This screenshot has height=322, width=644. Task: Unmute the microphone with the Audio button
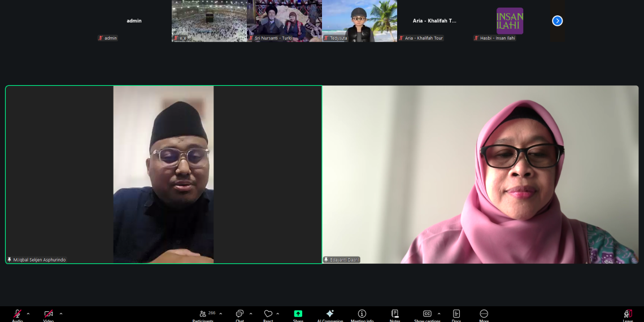[x=18, y=314]
